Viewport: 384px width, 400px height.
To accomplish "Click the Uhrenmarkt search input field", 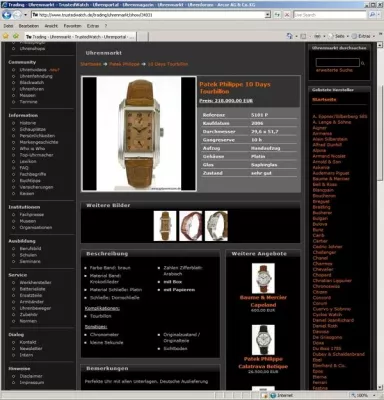I will [x=338, y=63].
